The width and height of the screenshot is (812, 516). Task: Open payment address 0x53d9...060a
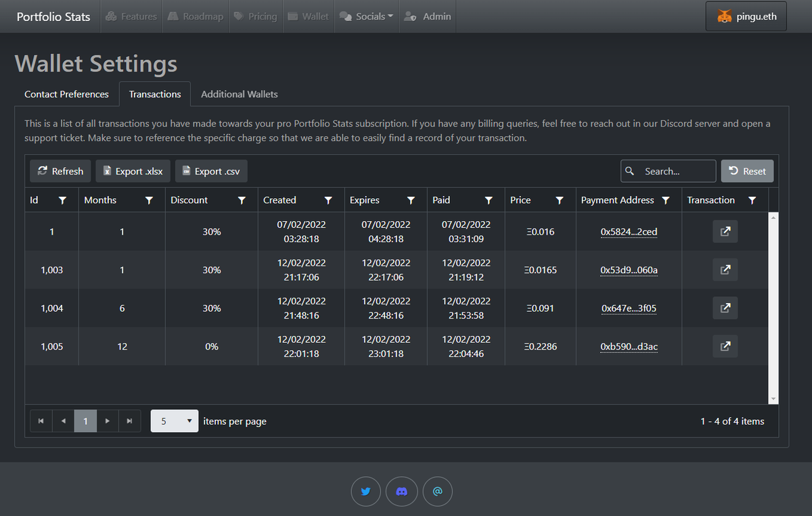[629, 270]
